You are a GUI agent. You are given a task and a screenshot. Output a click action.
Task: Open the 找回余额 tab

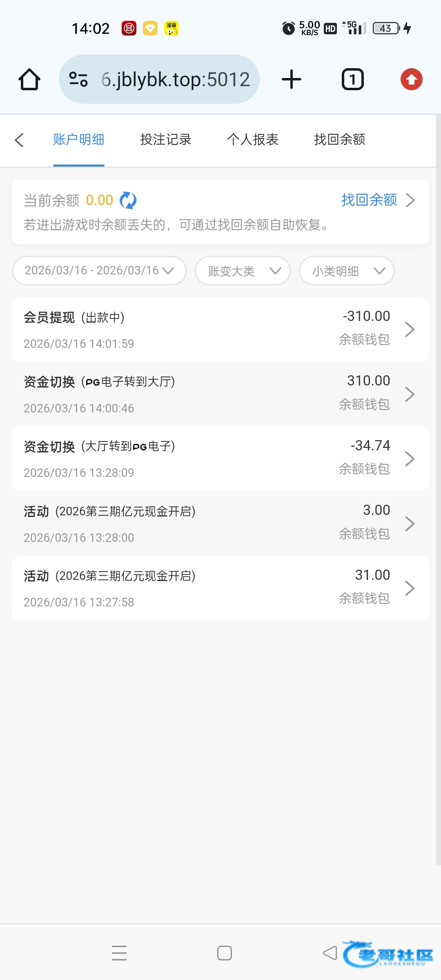click(339, 140)
